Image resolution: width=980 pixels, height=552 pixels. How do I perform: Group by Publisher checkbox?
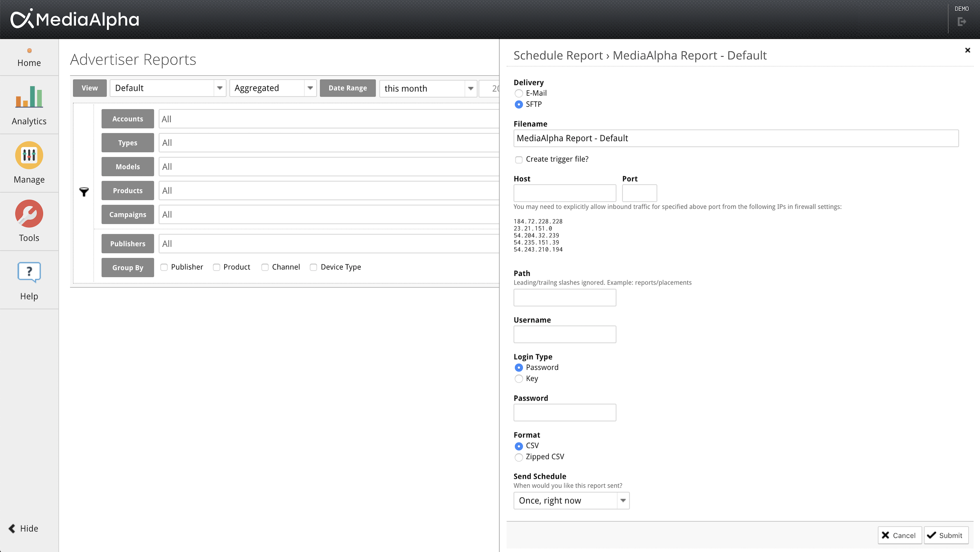(x=164, y=267)
